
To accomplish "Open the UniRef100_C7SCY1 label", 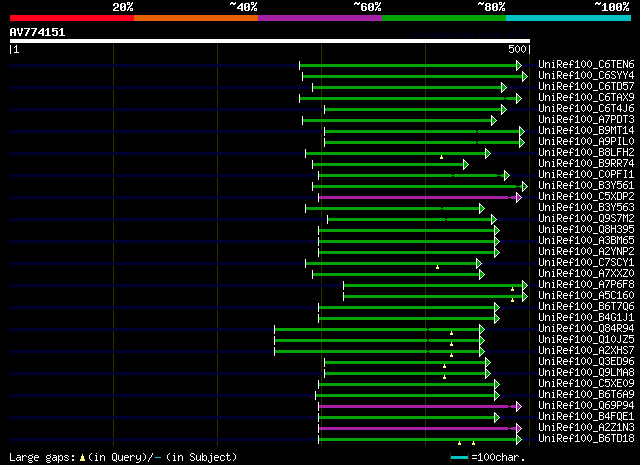I will pyautogui.click(x=586, y=263).
